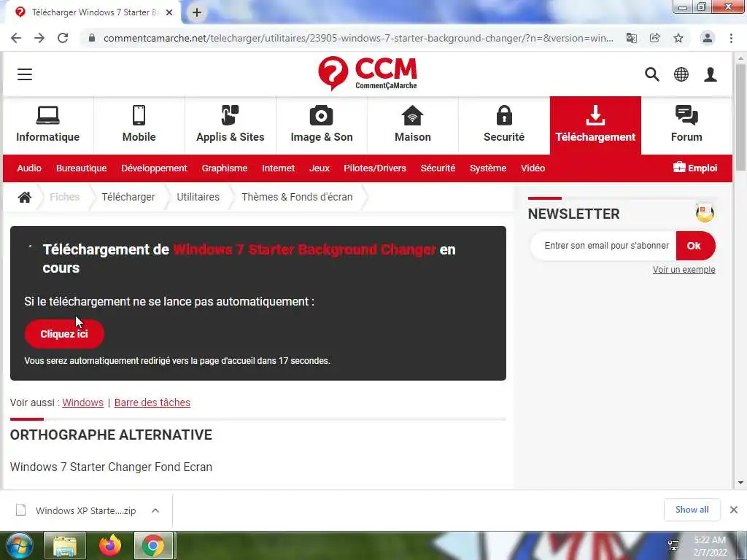This screenshot has height=560, width=747.
Task: Expand the download item options chevron
Action: 155,510
